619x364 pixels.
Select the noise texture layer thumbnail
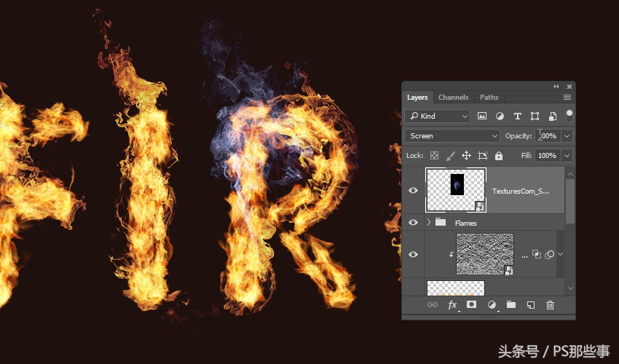point(485,254)
